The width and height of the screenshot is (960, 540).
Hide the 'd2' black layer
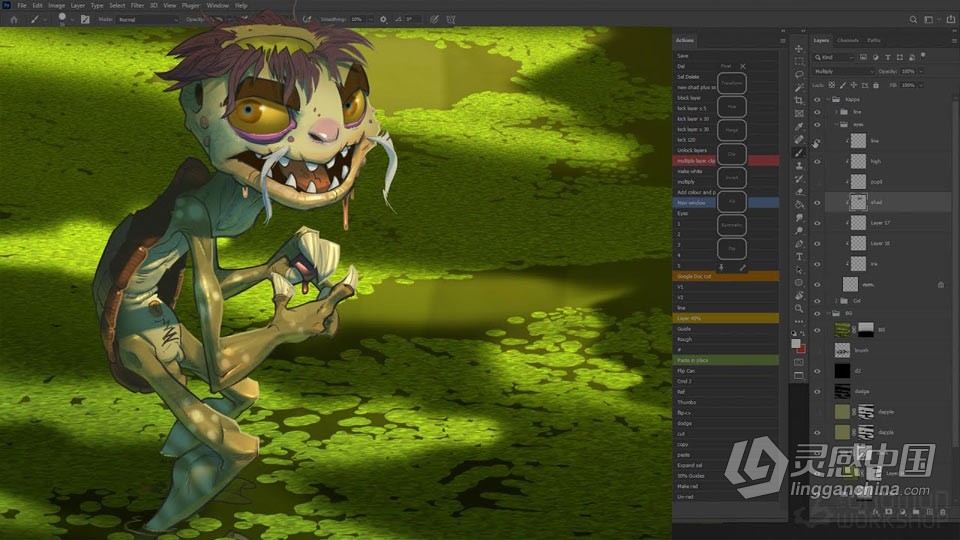(817, 371)
